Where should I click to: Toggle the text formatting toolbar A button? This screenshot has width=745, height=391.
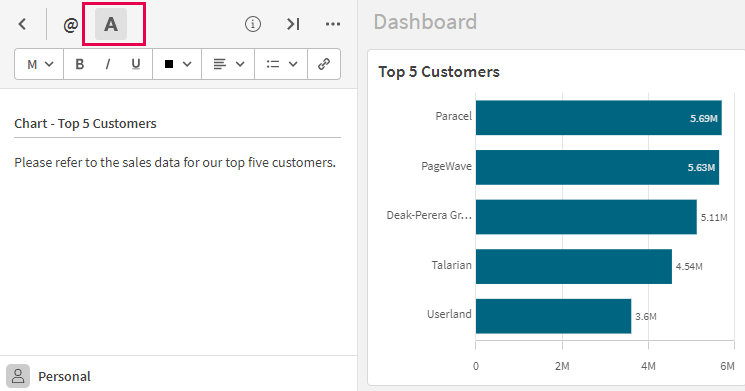point(111,24)
